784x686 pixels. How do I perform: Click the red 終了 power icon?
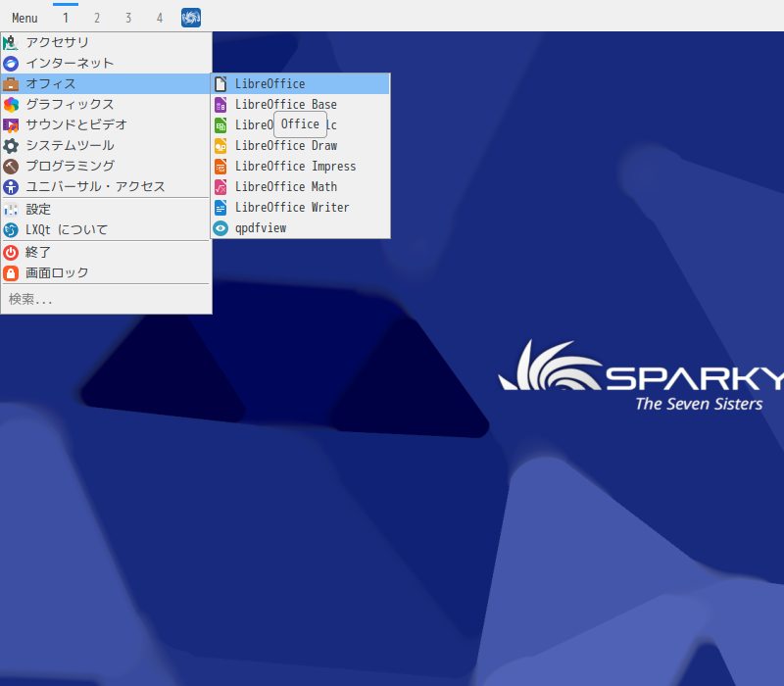pos(11,252)
